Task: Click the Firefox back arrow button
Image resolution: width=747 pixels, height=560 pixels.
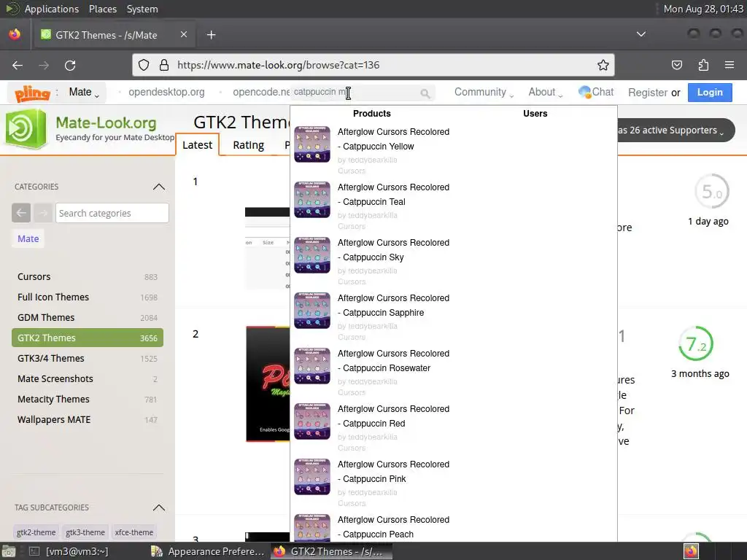Action: 18,65
